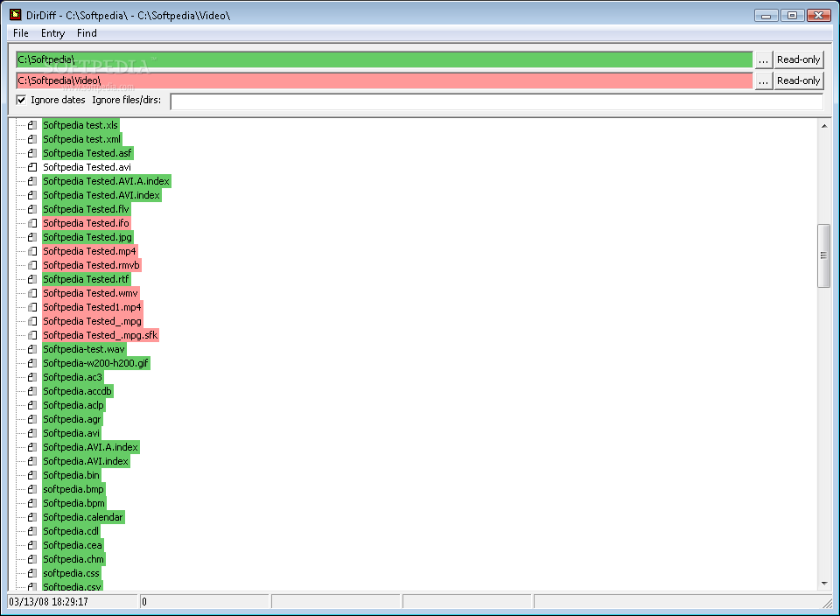The width and height of the screenshot is (840, 616).
Task: Toggle Read-only for the C:\Softpedia\ folder
Action: pyautogui.click(x=798, y=59)
